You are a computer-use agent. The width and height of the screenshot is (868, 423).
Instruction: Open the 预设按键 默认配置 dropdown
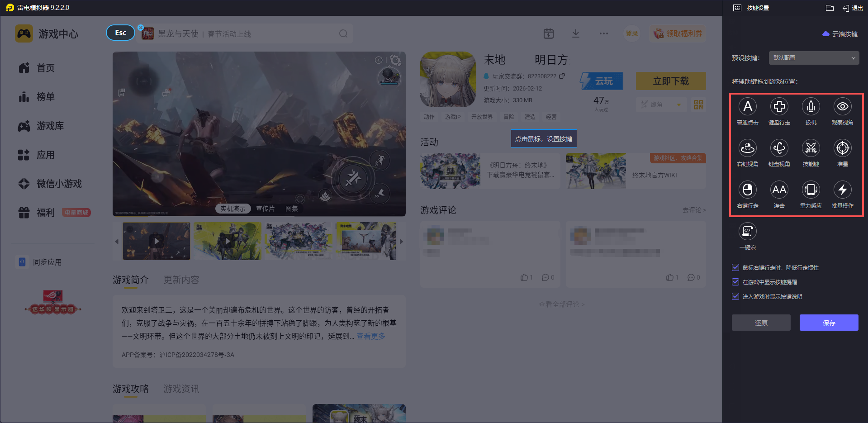tap(814, 58)
